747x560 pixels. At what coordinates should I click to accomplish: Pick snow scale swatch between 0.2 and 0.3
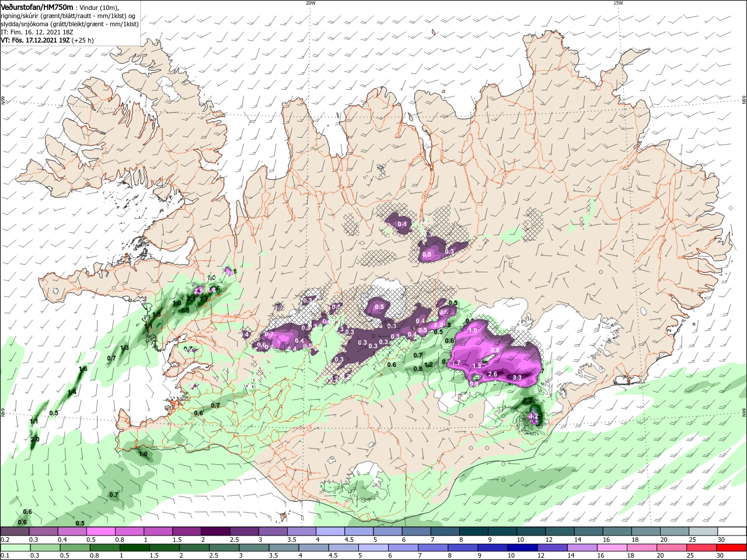coord(15,531)
